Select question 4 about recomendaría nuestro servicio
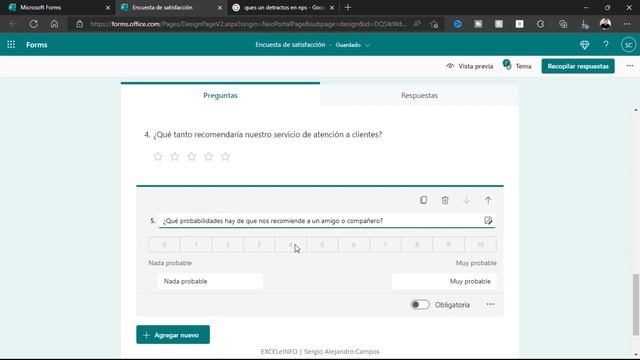 pyautogui.click(x=263, y=134)
